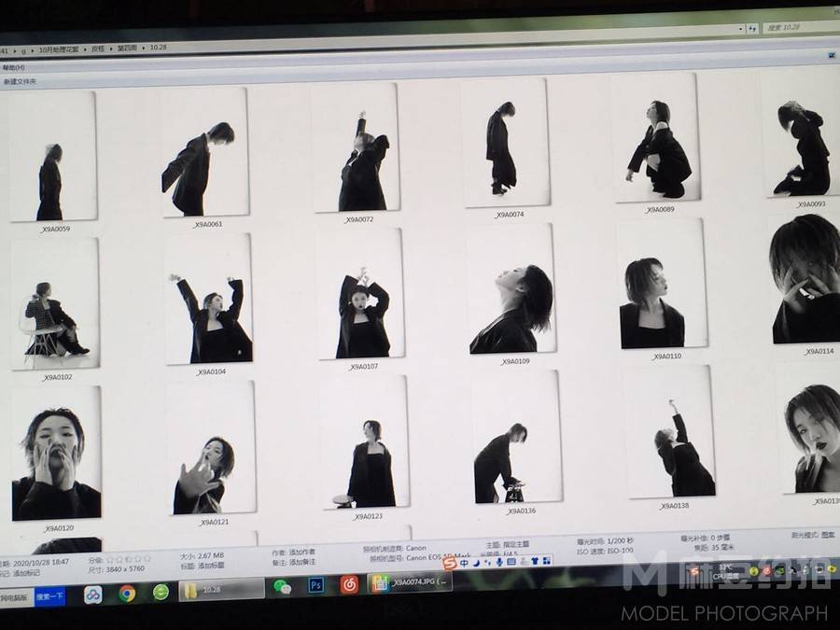Expand the arrow after 第四周 in breadcrumb
Screen dimensions: 840x630
144,49
